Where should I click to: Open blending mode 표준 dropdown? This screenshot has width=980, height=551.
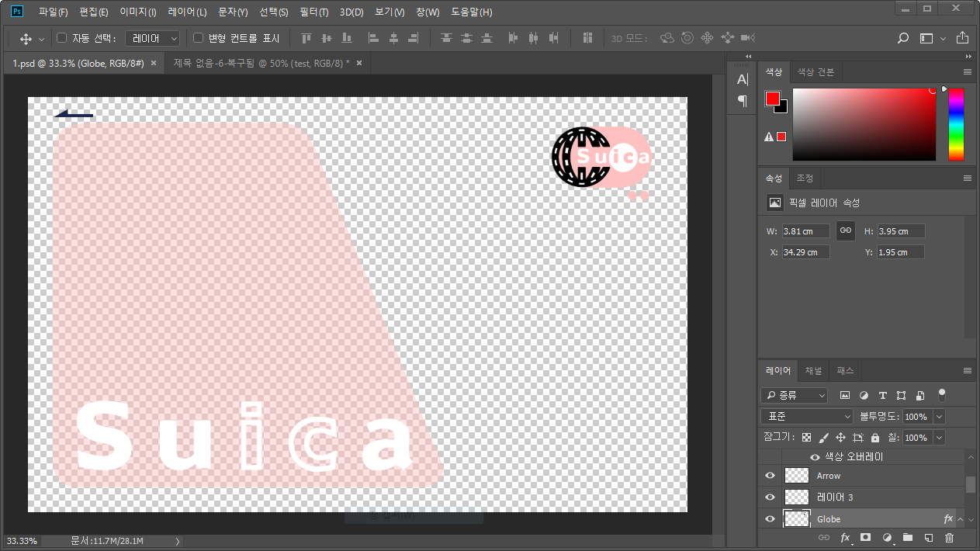click(807, 417)
